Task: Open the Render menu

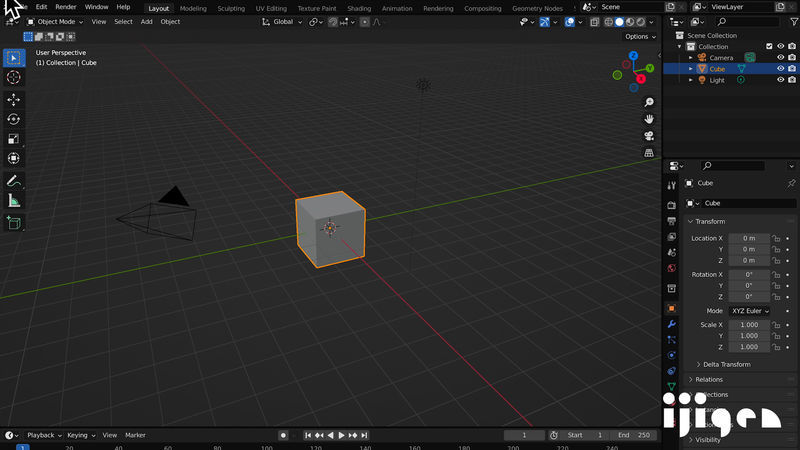Action: (66, 7)
